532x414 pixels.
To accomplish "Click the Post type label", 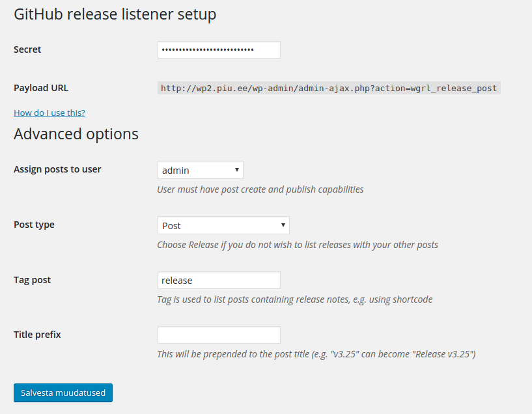I will 34,225.
